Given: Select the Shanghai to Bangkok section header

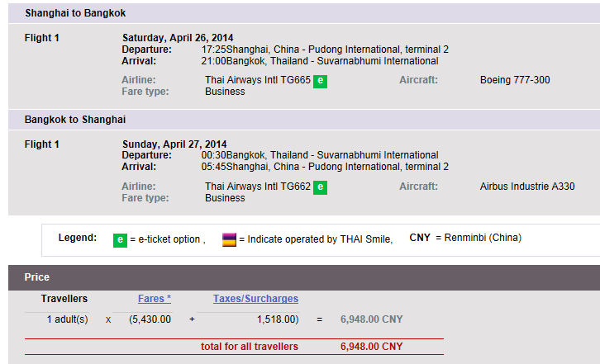Looking at the screenshot, I should (75, 14).
